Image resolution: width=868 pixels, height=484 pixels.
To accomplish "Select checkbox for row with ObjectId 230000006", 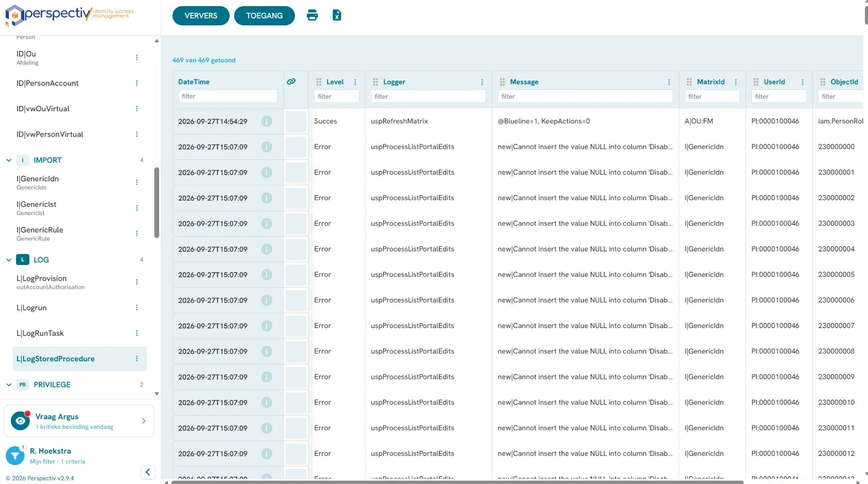I will [x=296, y=300].
